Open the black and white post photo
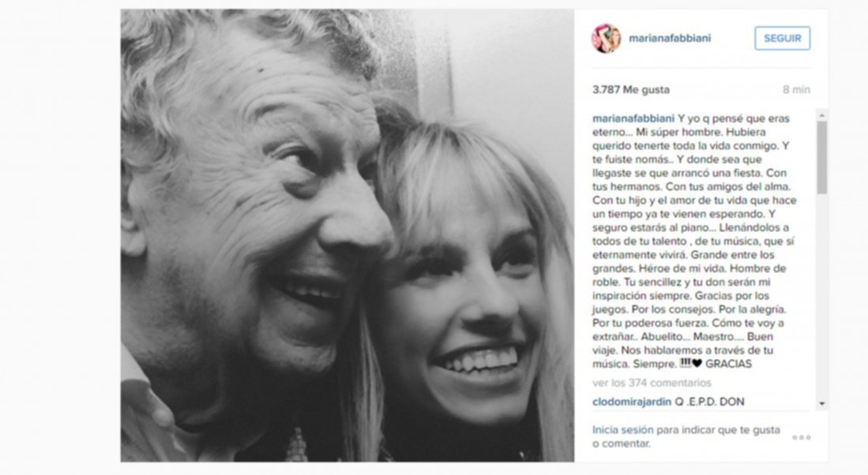 tap(347, 236)
